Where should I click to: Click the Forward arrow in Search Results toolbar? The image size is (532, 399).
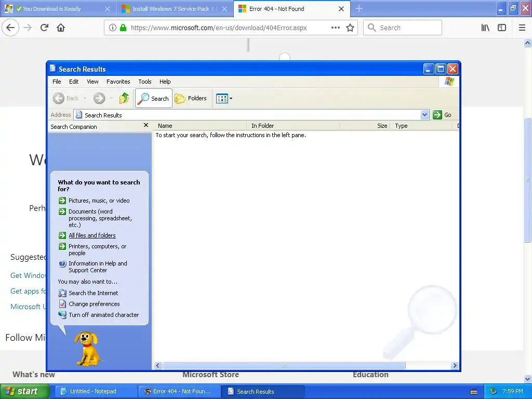[99, 98]
